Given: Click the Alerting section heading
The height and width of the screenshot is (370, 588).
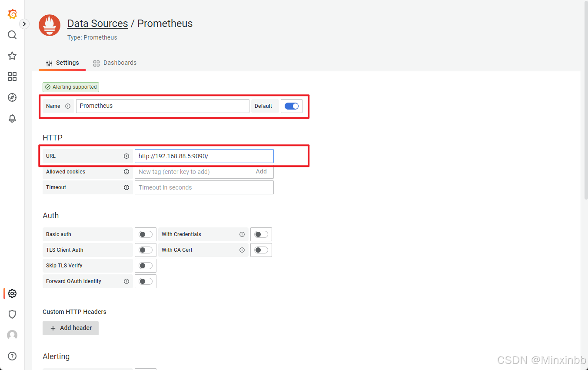Looking at the screenshot, I should click(x=56, y=357).
